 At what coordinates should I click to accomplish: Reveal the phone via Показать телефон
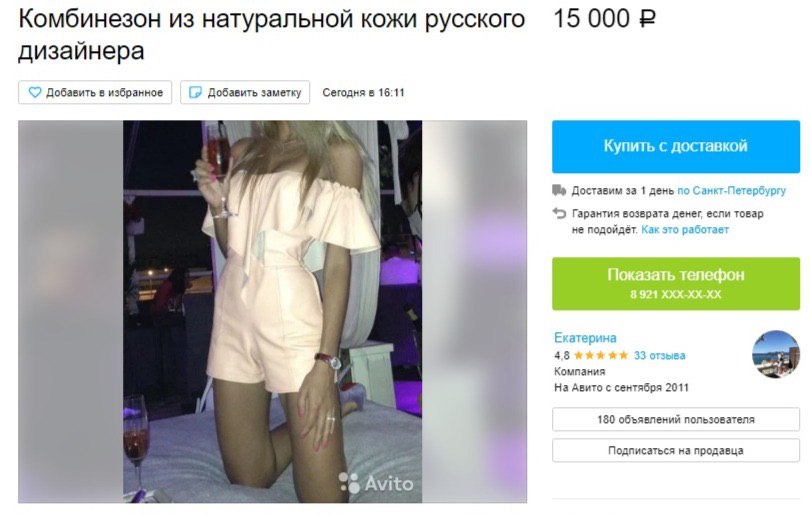coord(675,283)
